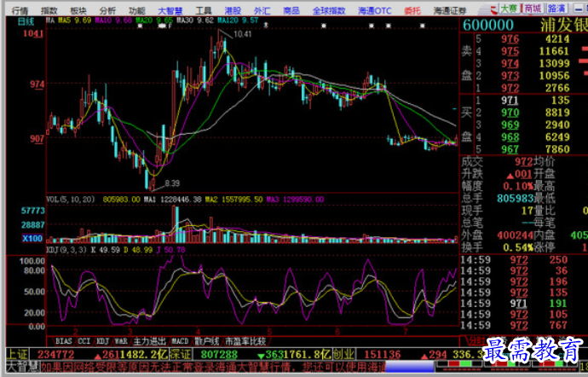Click the 14:59 trade row with volume 191
The image size is (588, 377).
click(514, 304)
